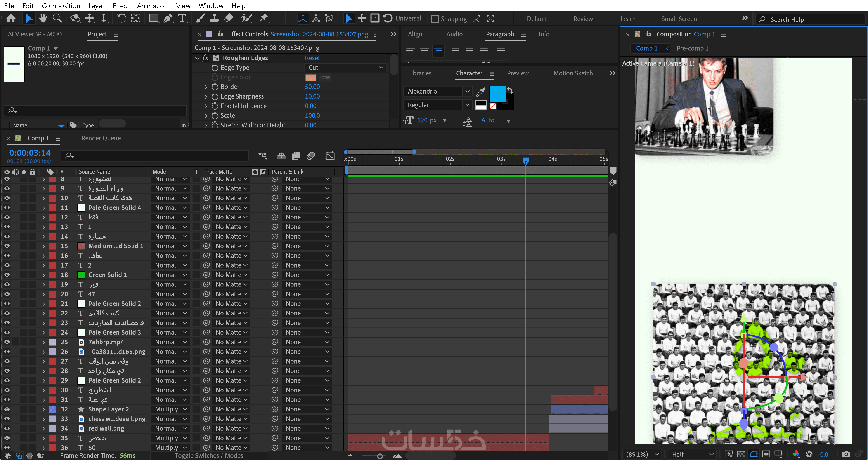Hide the Green Solid 1 layer
This screenshot has width=868, height=460.
coord(7,275)
